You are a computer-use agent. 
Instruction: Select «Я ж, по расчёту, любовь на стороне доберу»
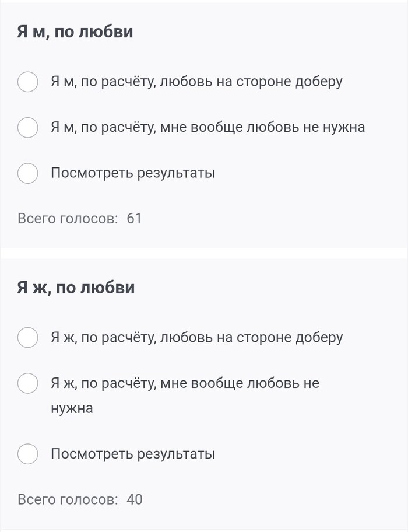click(x=197, y=337)
